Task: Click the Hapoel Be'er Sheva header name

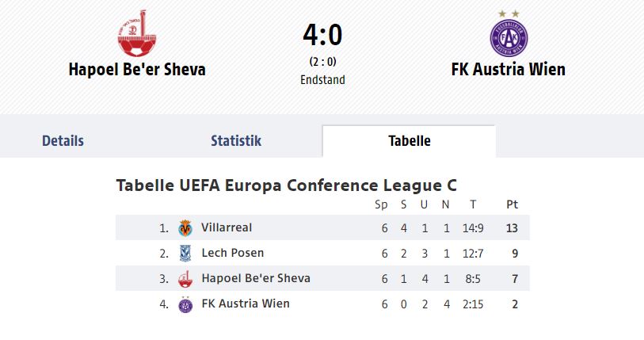Action: coord(137,69)
